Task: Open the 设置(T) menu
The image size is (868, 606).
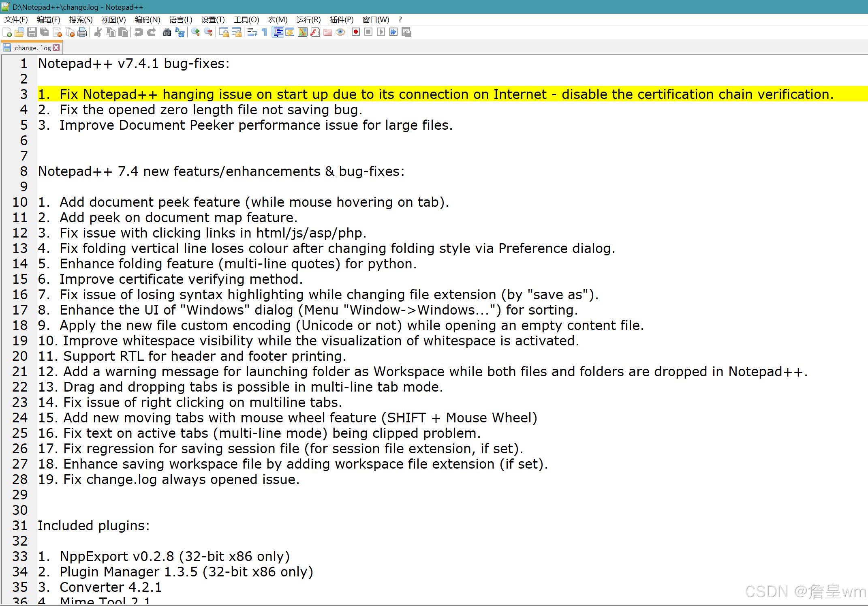Action: point(213,20)
